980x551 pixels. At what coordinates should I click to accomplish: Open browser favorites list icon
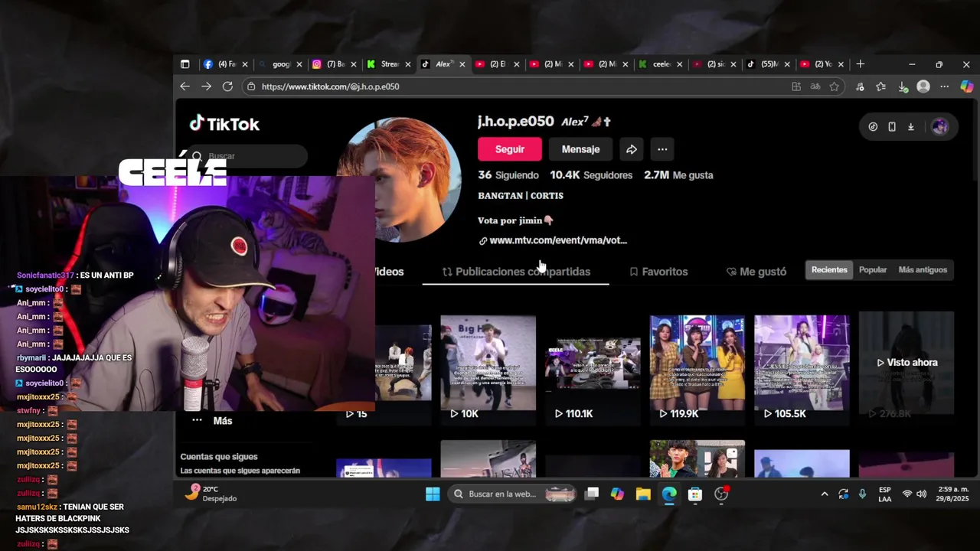881,86
